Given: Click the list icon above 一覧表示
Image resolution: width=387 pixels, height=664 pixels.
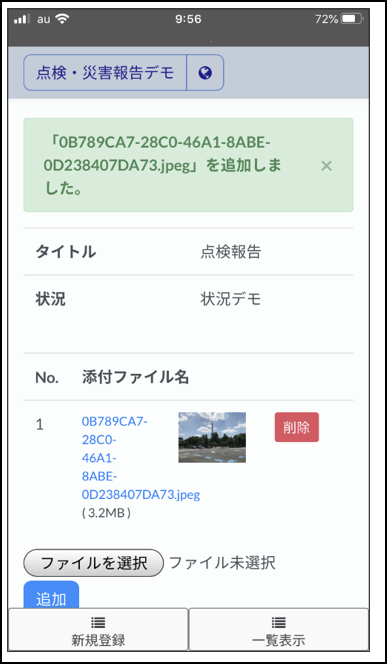Looking at the screenshot, I should 279,622.
